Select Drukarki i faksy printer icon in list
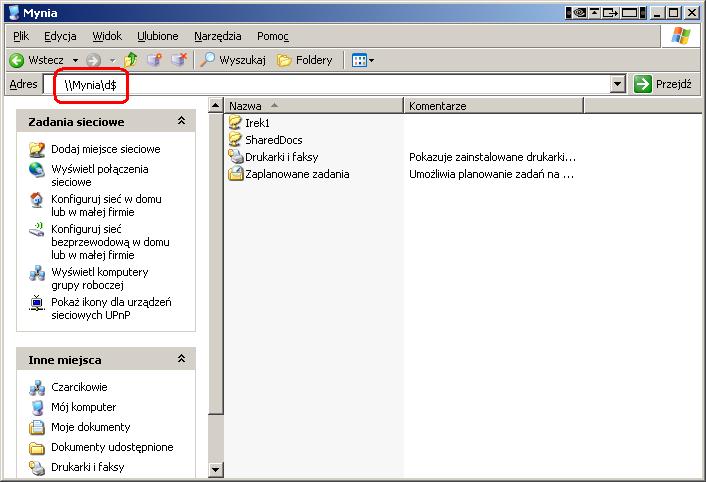 (x=235, y=156)
